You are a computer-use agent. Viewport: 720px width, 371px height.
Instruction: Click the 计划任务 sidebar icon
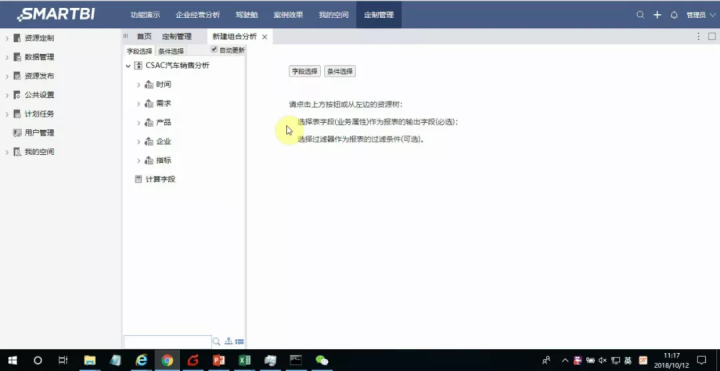point(17,114)
